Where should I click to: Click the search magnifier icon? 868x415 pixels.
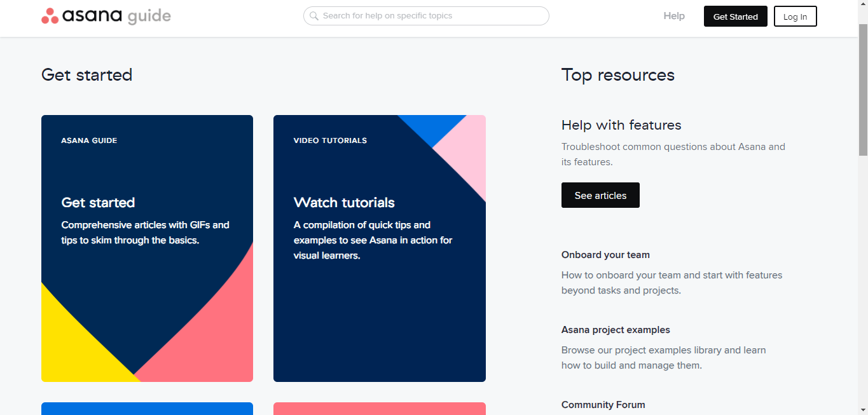pyautogui.click(x=314, y=16)
